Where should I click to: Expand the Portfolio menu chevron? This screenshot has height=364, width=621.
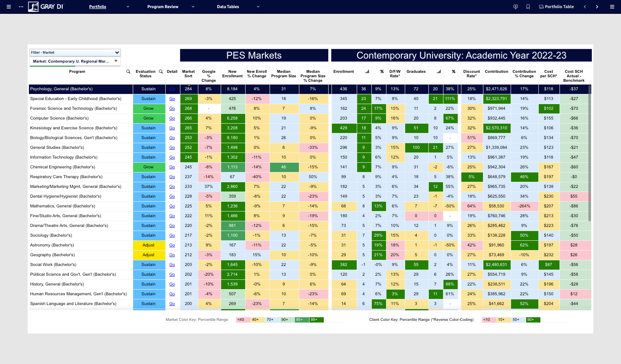[128, 7]
